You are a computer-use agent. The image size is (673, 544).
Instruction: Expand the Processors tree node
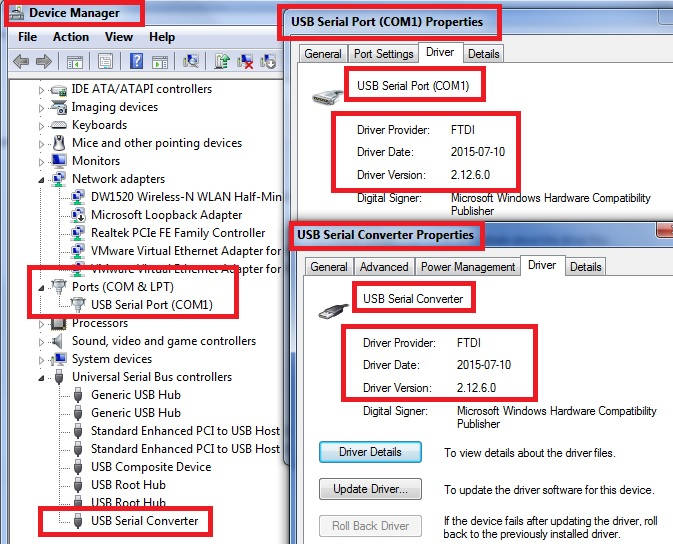[42, 324]
